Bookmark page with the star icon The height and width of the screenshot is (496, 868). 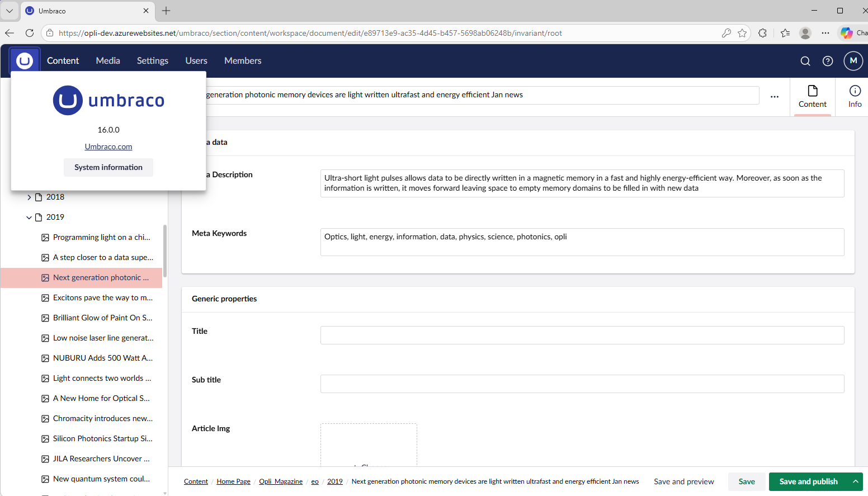pyautogui.click(x=742, y=33)
